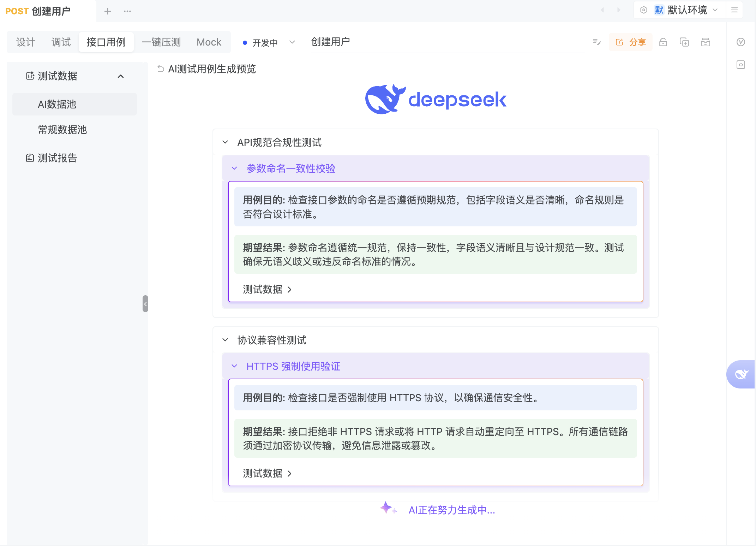Expand 测试数据 under 参数命名一致性校验
Image resolution: width=756 pixels, height=546 pixels.
[x=267, y=290]
